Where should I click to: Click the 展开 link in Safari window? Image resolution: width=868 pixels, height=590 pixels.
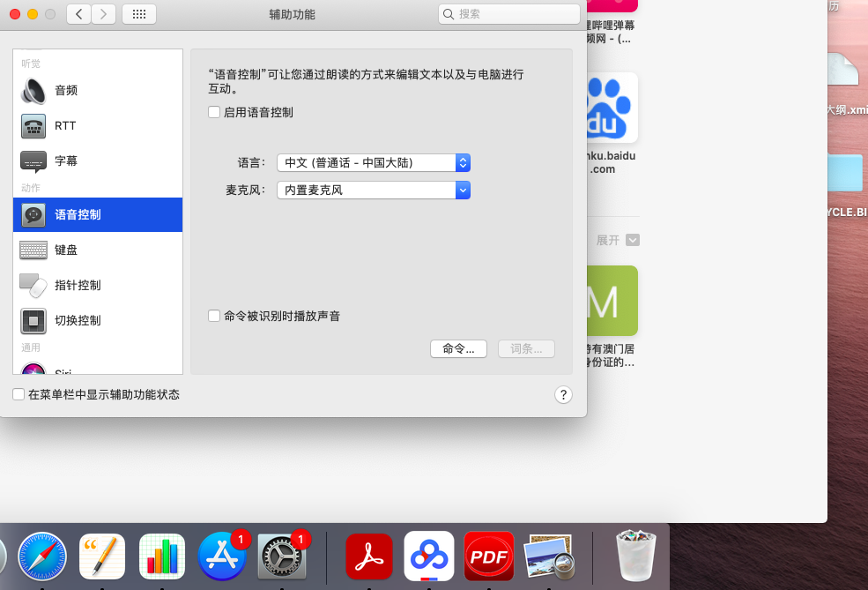coord(608,240)
